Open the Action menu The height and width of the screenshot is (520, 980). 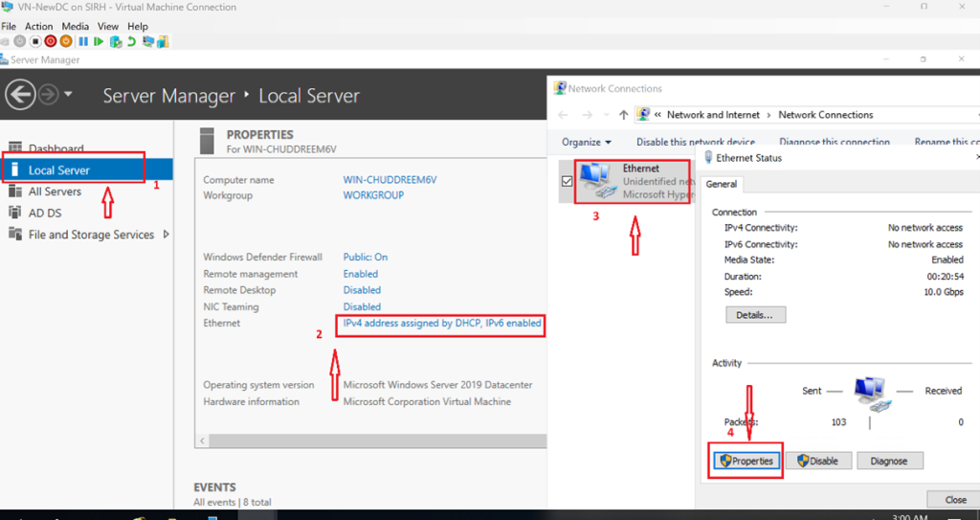(39, 27)
